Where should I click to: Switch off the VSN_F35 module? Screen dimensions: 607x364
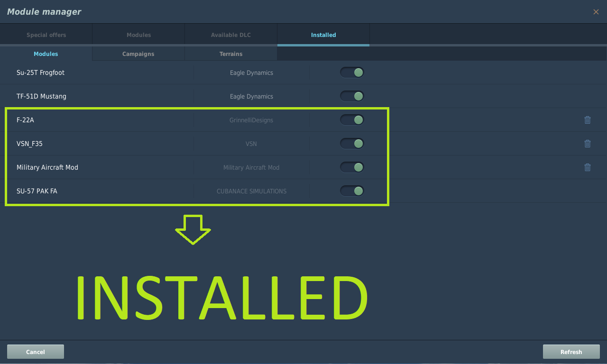(x=352, y=144)
